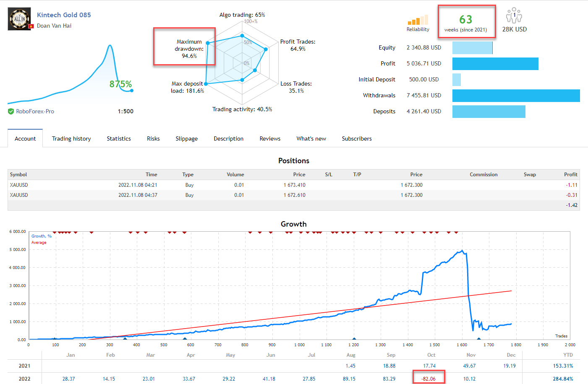Viewport: 588px width, 384px height.
Task: Click the Deposits bar
Action: [x=489, y=112]
